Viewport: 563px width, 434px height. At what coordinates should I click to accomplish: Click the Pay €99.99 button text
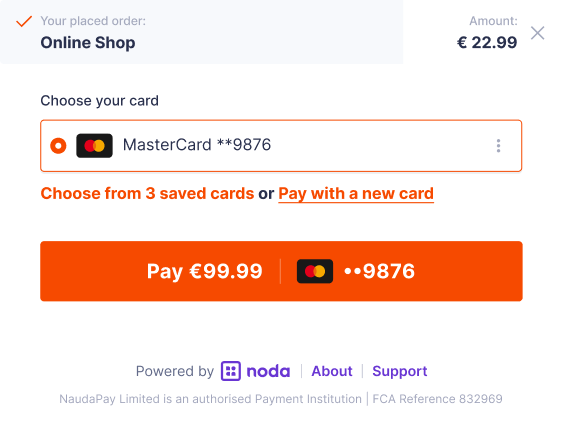(205, 271)
